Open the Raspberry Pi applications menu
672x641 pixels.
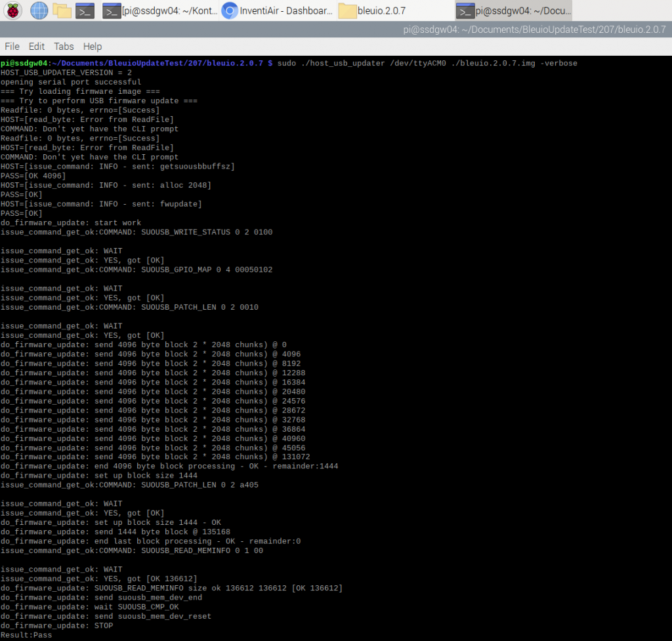[13, 10]
